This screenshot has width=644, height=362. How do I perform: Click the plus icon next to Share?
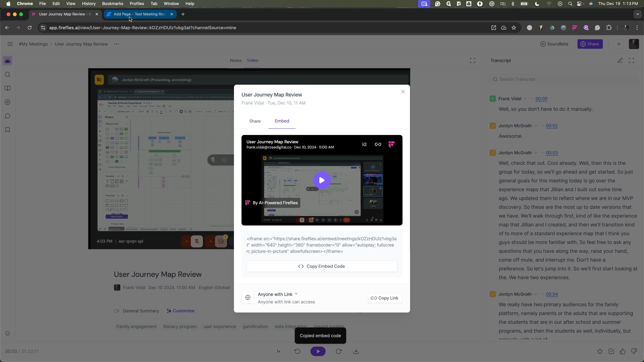[619, 44]
